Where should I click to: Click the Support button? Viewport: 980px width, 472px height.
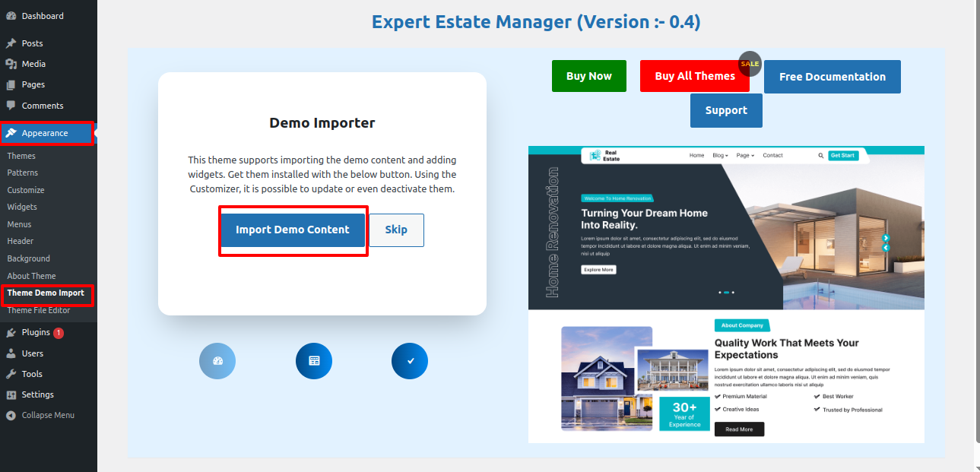[726, 110]
